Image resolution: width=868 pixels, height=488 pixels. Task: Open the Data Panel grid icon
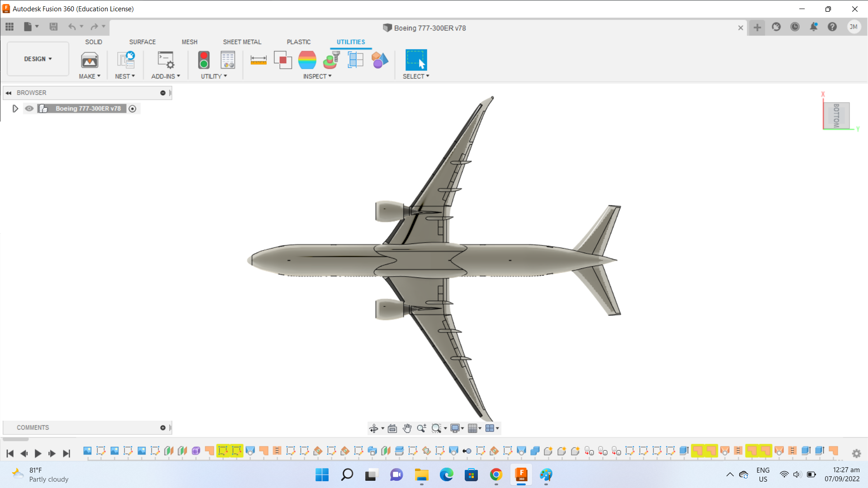[x=9, y=27]
